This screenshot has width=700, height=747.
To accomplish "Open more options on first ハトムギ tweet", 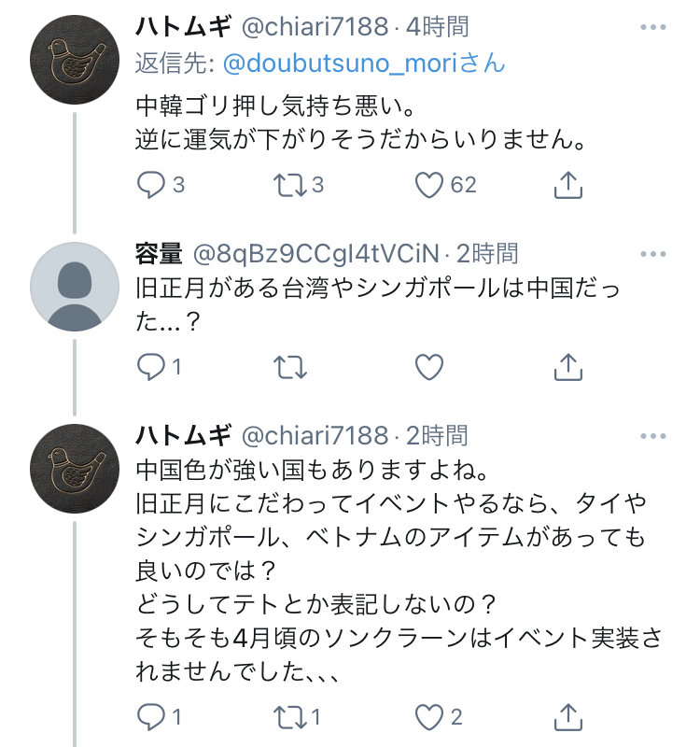I will (x=651, y=26).
